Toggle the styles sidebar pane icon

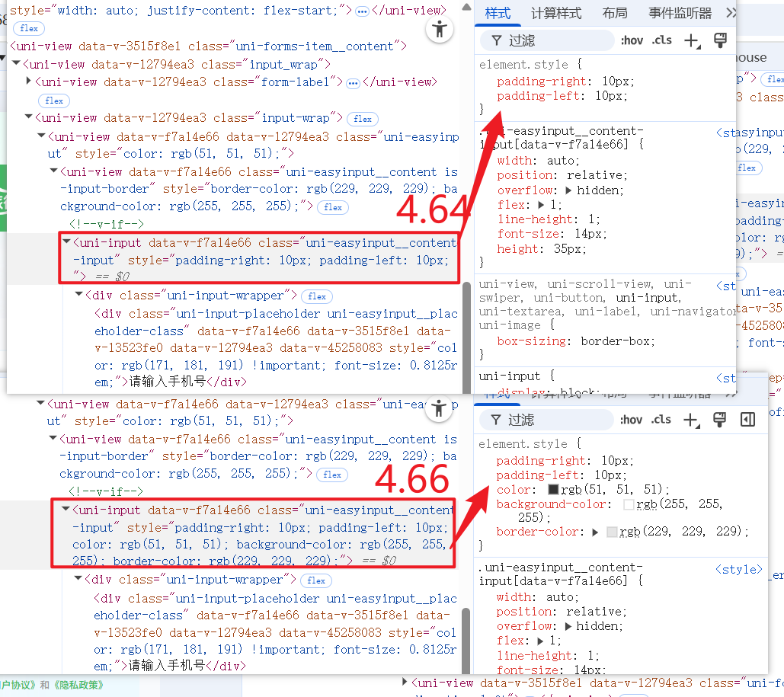747,420
